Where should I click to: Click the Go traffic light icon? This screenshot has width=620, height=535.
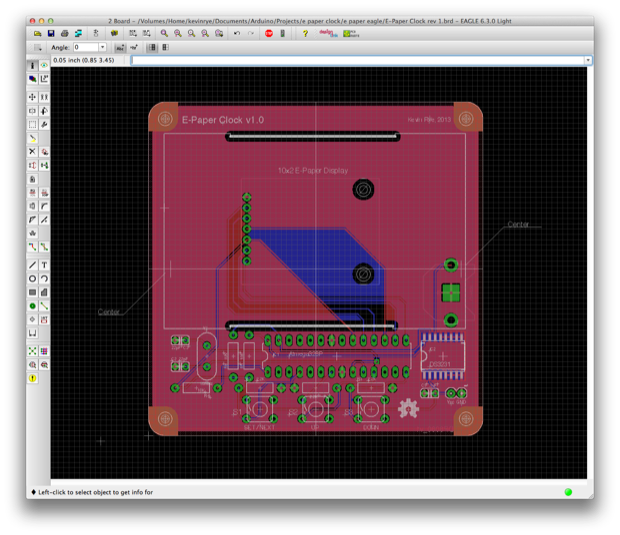(282, 34)
